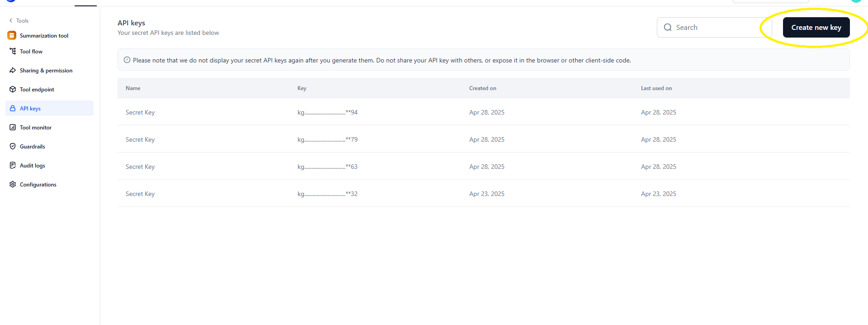Click the API keys page heading

pos(131,23)
